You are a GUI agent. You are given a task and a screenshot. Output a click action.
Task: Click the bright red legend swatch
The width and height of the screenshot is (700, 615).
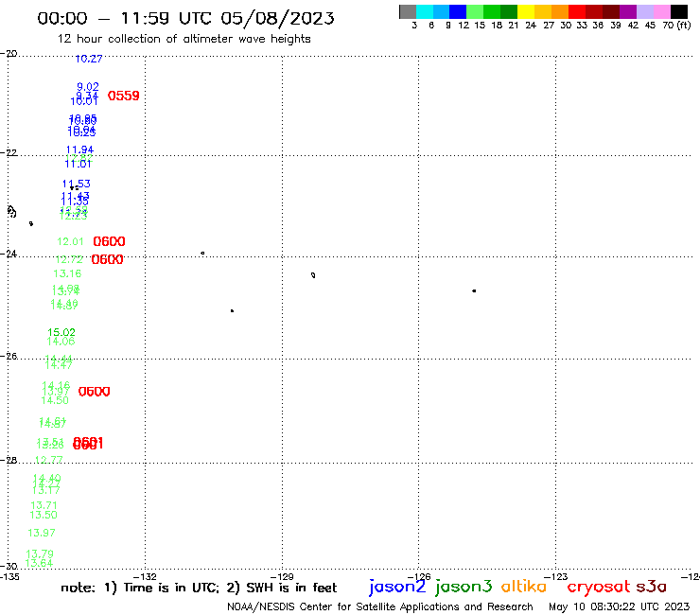[x=577, y=11]
